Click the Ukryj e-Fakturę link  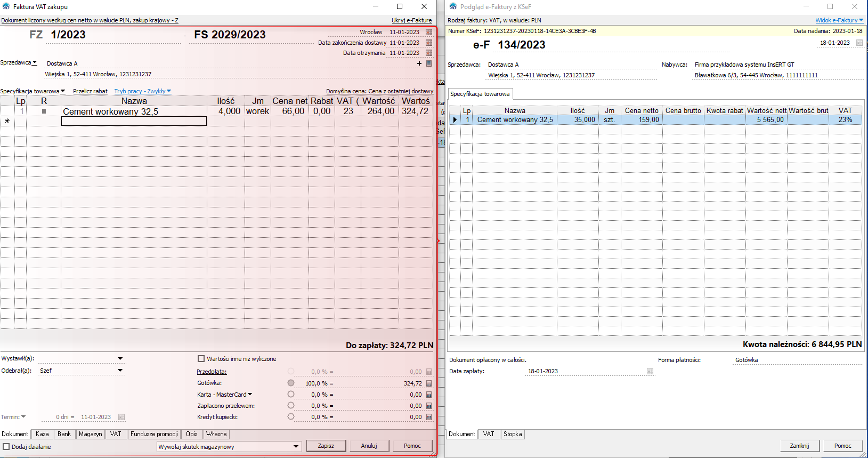point(411,20)
